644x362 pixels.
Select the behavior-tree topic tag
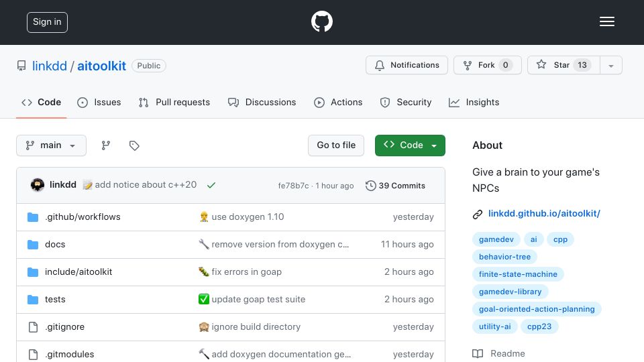(504, 257)
